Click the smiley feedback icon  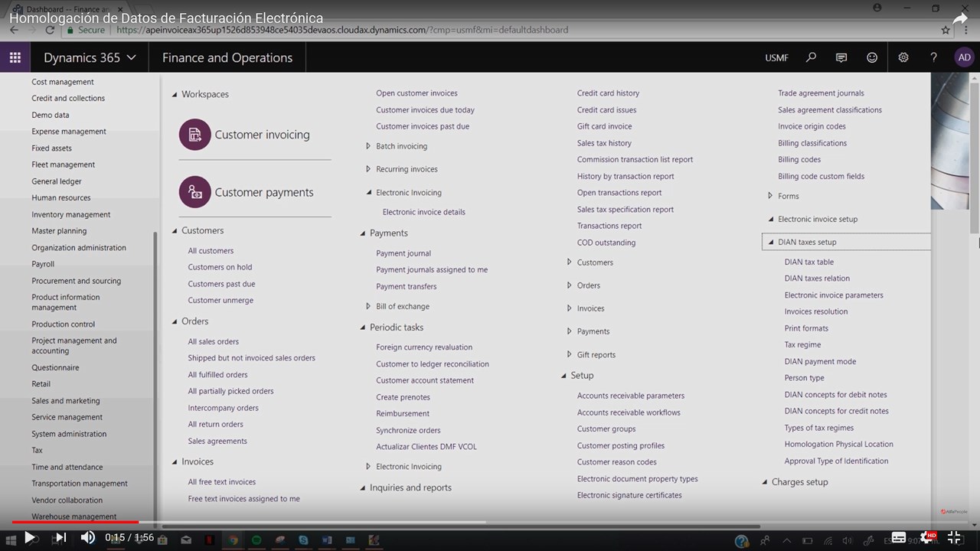[872, 57]
